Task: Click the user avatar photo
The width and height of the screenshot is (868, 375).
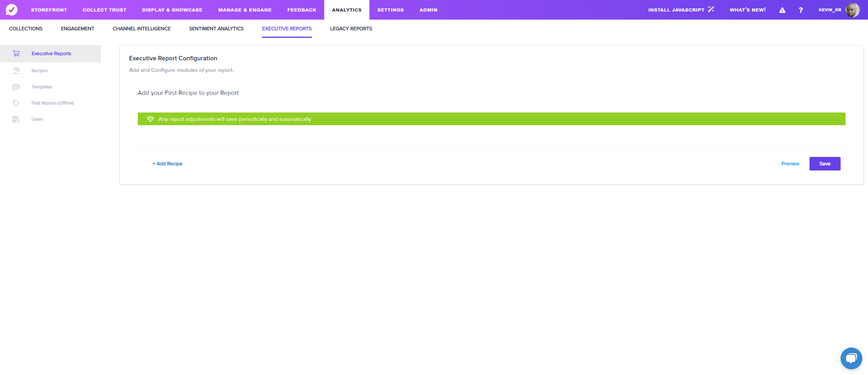Action: coord(852,10)
